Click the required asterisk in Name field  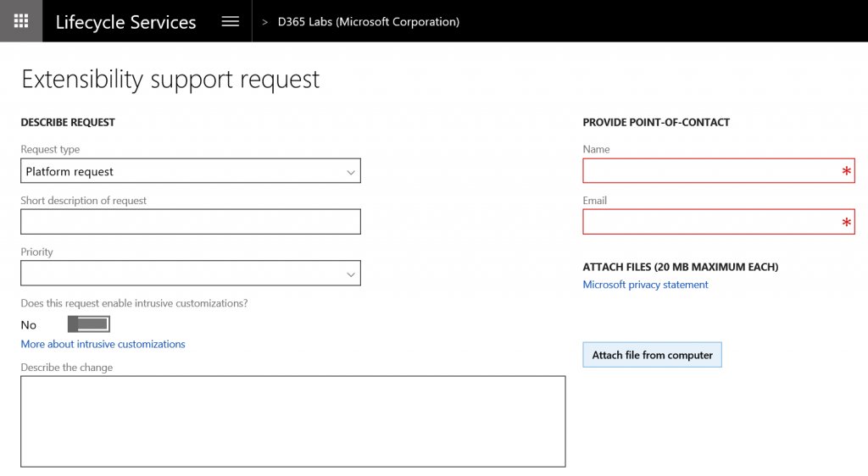point(847,171)
